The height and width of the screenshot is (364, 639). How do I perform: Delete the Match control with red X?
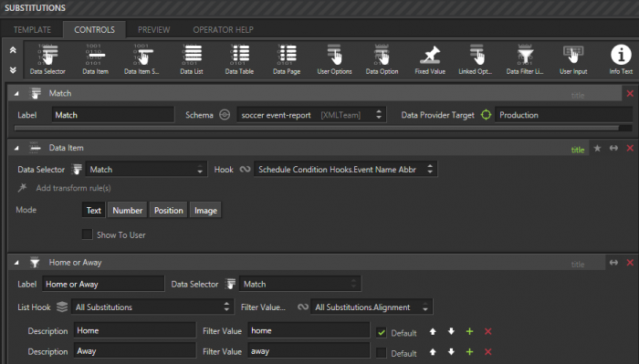coord(630,94)
